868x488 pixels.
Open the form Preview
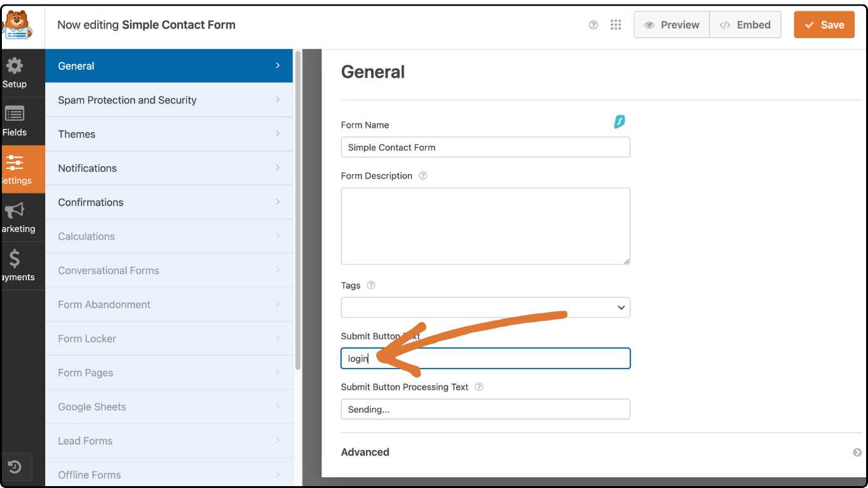pos(671,25)
